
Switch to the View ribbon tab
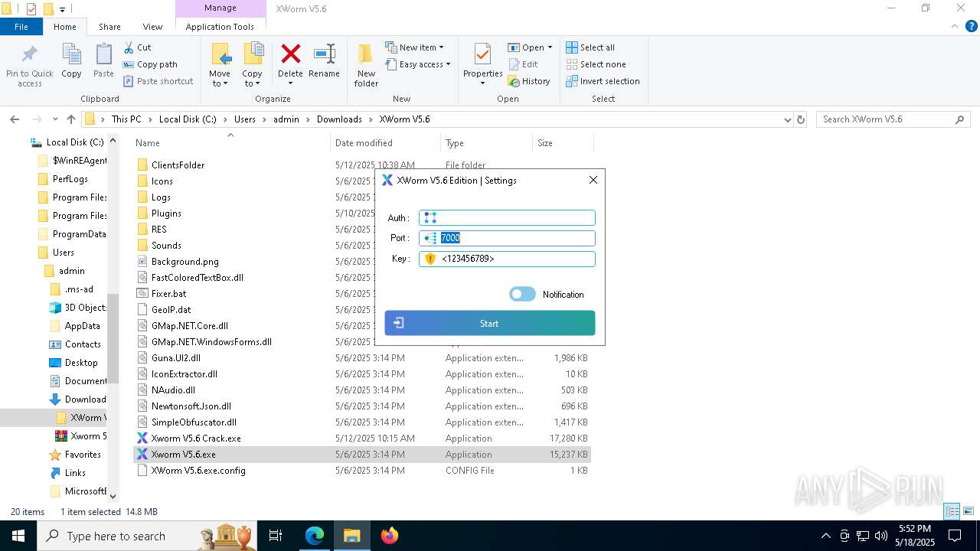pos(152,27)
